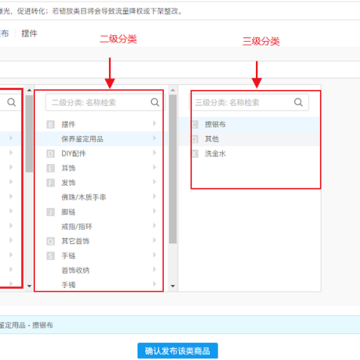The height and width of the screenshot is (360, 360).
Task: Click the up arrow of the second-level list scrollbar
Action: click(x=173, y=90)
